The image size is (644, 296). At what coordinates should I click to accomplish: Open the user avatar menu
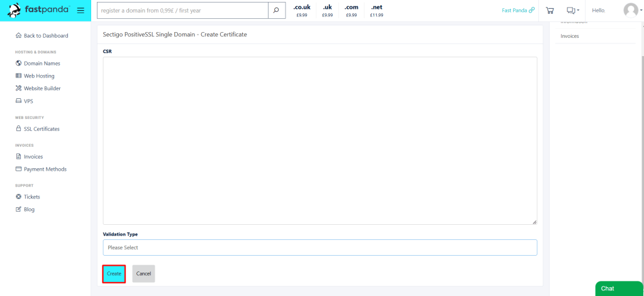click(631, 10)
